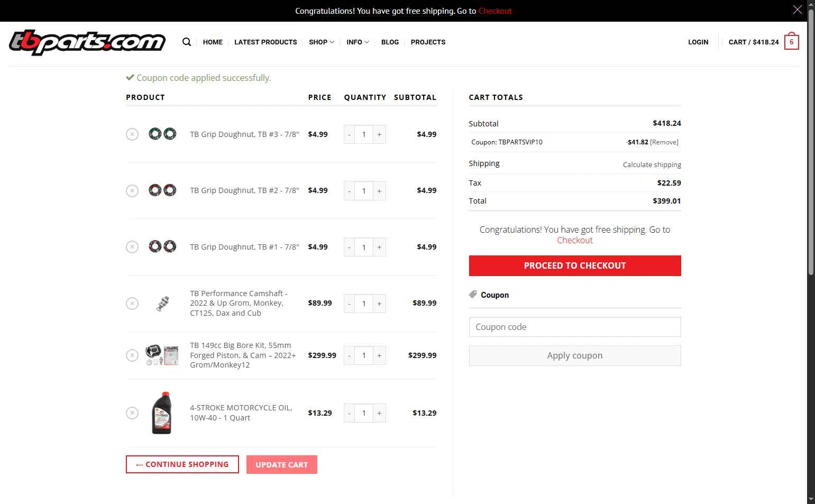Open the camshaft product thumbnail
Image resolution: width=815 pixels, height=504 pixels.
click(x=162, y=304)
